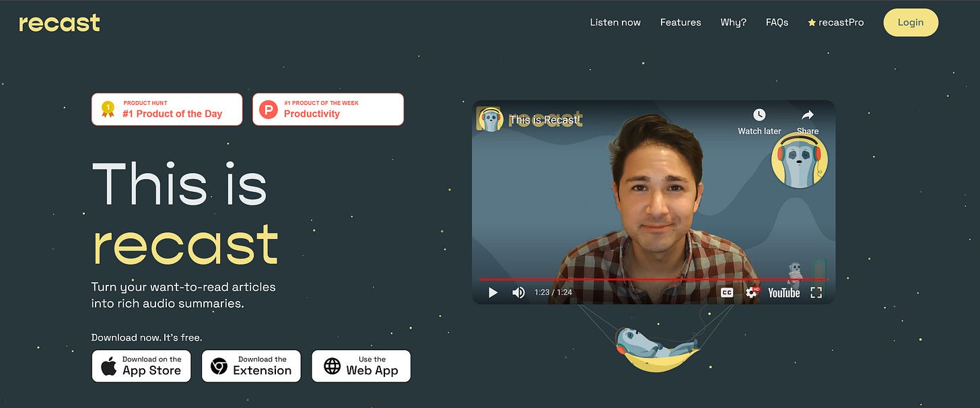Click the Watch later clock icon
This screenshot has width=980, height=408.
tap(759, 114)
